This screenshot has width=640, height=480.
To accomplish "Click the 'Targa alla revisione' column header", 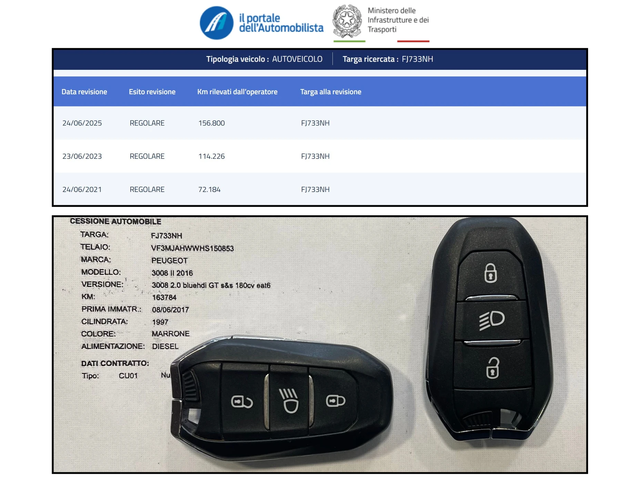I will point(331,92).
